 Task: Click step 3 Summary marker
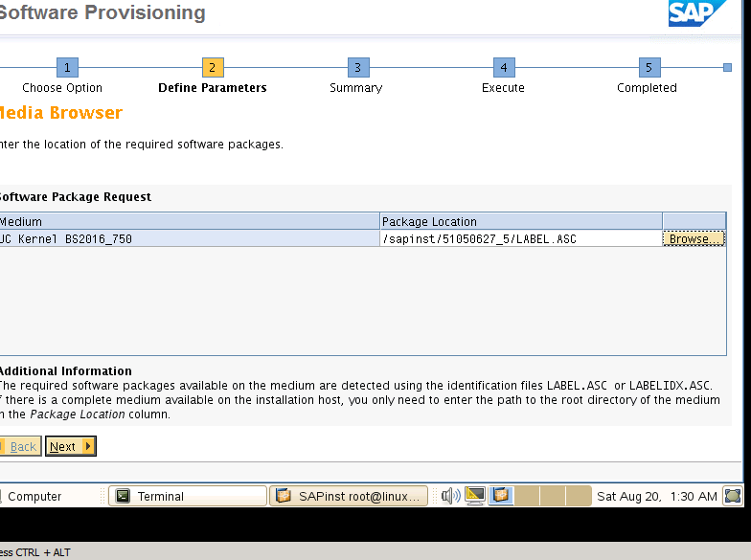(358, 67)
